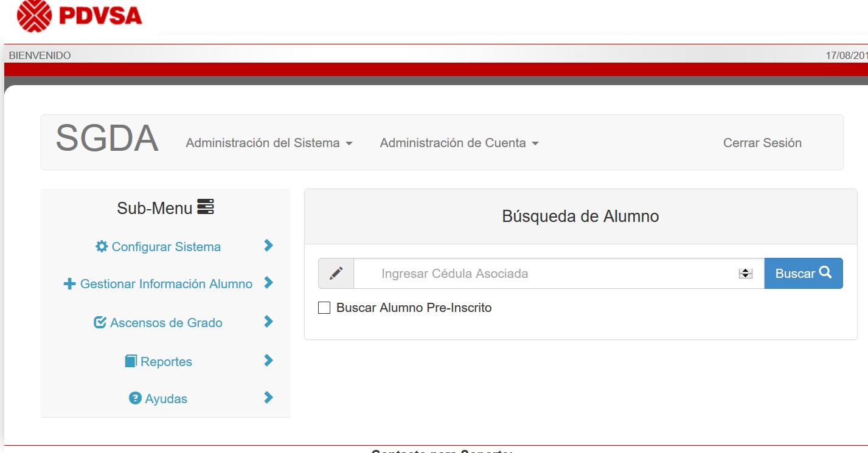
Task: Click the book icon beside Reportes
Action: pos(131,361)
